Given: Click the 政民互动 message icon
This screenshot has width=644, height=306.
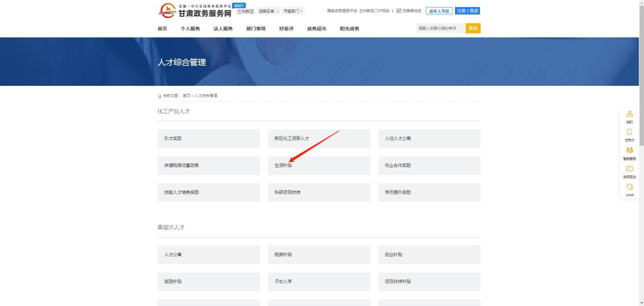Looking at the screenshot, I should [629, 169].
